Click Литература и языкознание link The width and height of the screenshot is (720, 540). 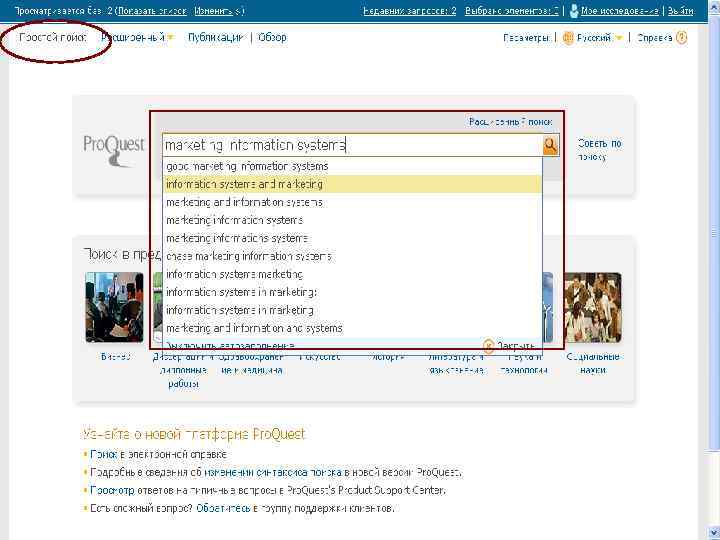tap(456, 363)
